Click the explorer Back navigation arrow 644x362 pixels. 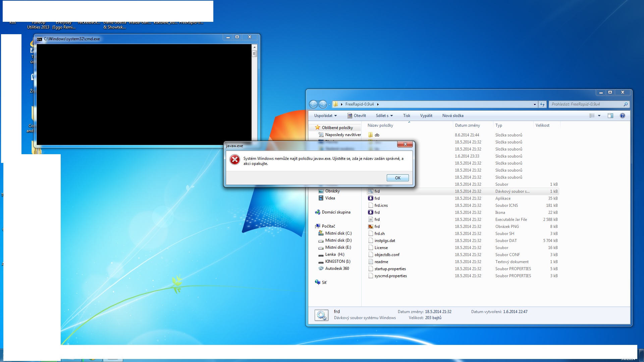(313, 105)
